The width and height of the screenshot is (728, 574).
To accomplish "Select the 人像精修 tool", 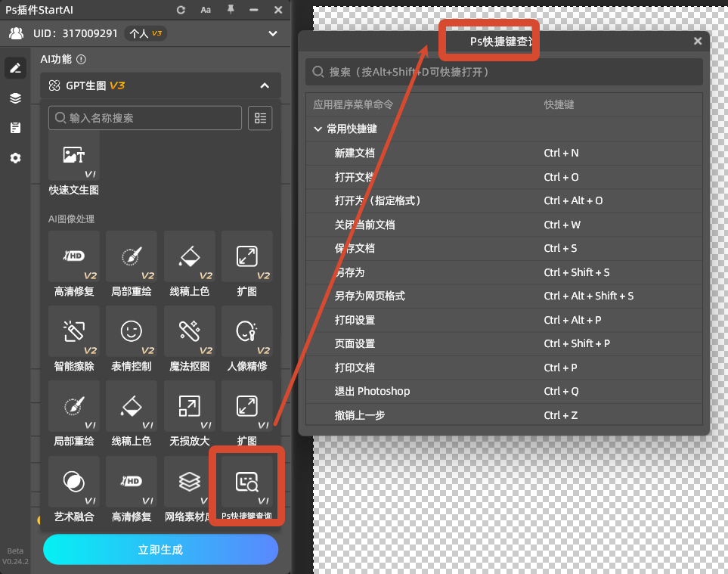I will [x=247, y=339].
